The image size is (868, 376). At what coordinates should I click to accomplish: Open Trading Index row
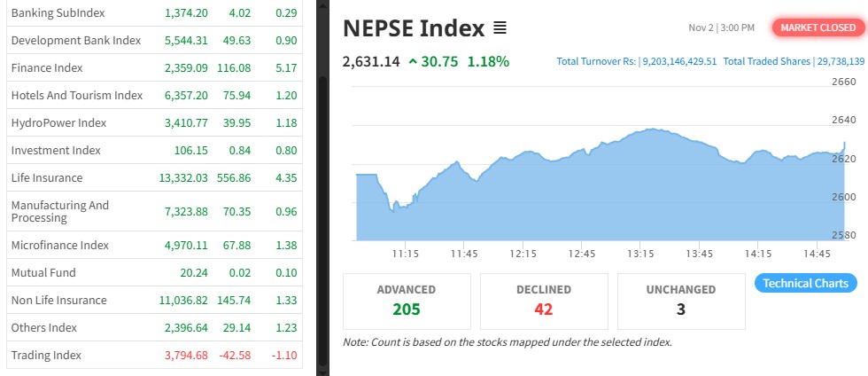point(46,355)
